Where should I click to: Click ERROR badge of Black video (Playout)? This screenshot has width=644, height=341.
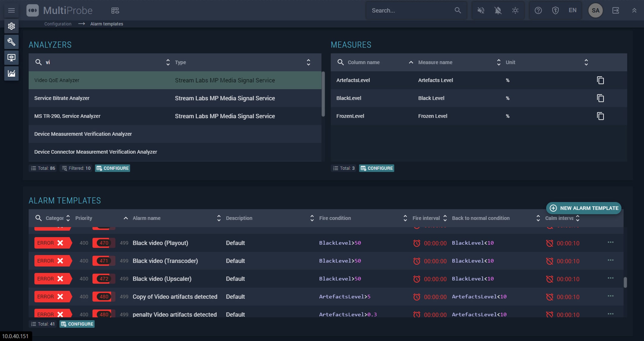pos(53,243)
